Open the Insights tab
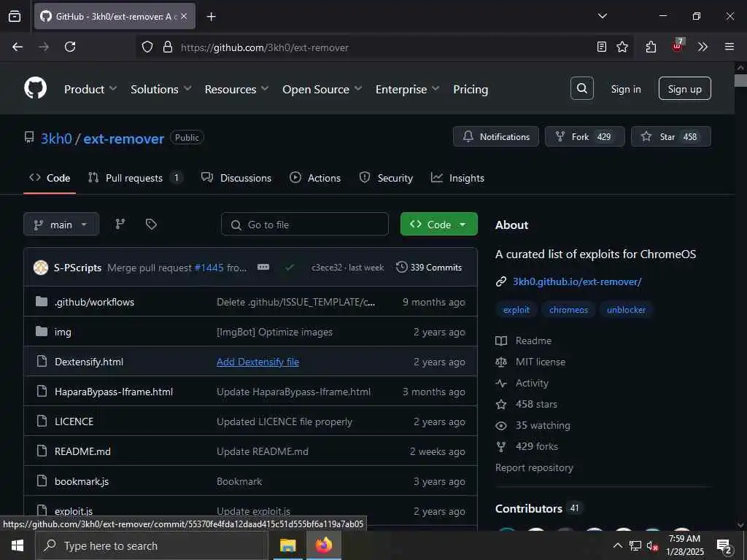 [x=457, y=178]
